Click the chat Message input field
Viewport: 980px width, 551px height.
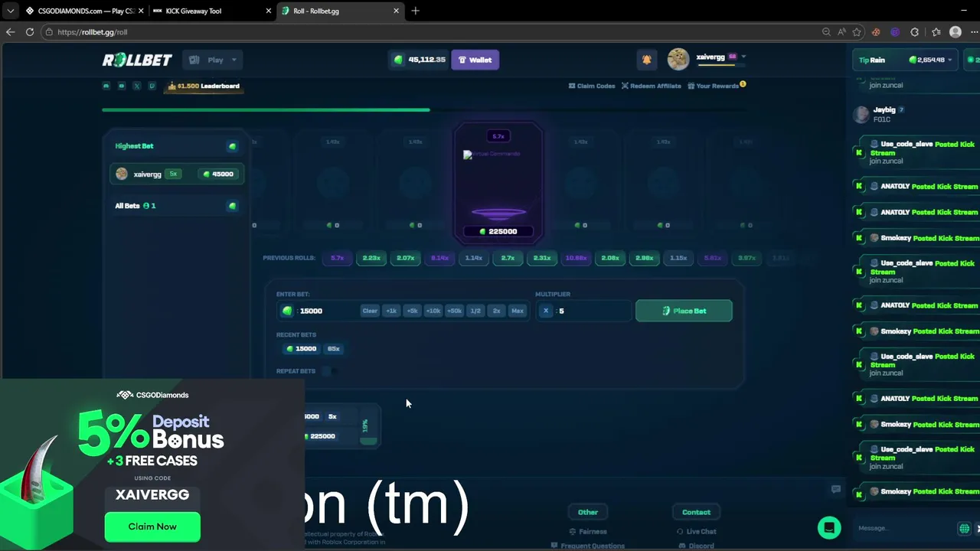tap(903, 528)
